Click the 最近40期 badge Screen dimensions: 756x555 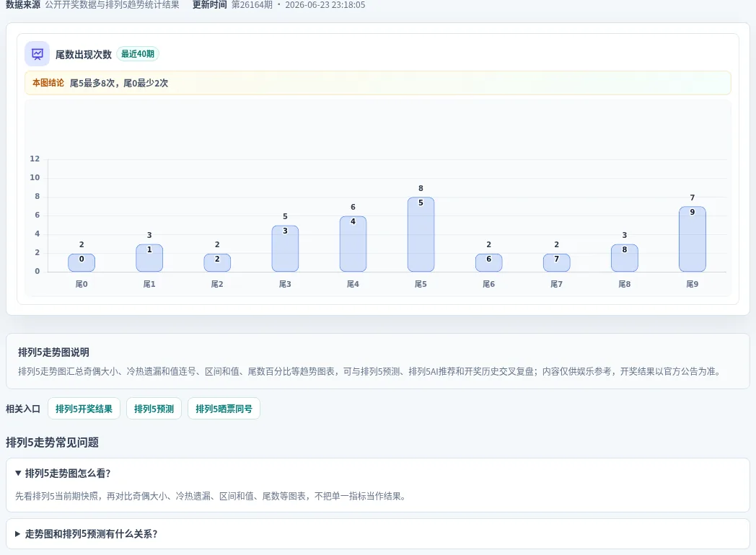[138, 54]
